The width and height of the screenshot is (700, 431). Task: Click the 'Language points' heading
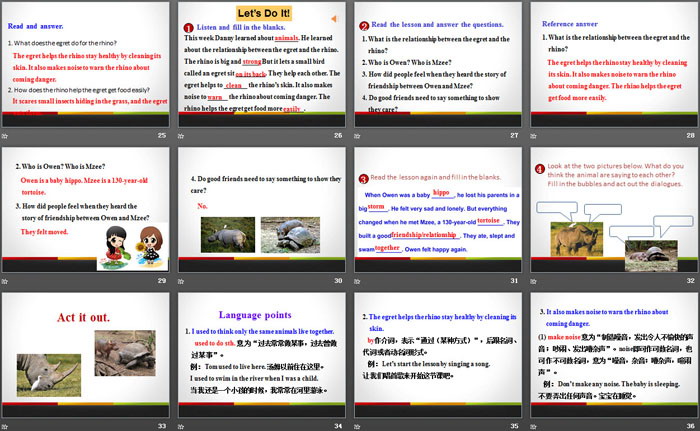(255, 315)
